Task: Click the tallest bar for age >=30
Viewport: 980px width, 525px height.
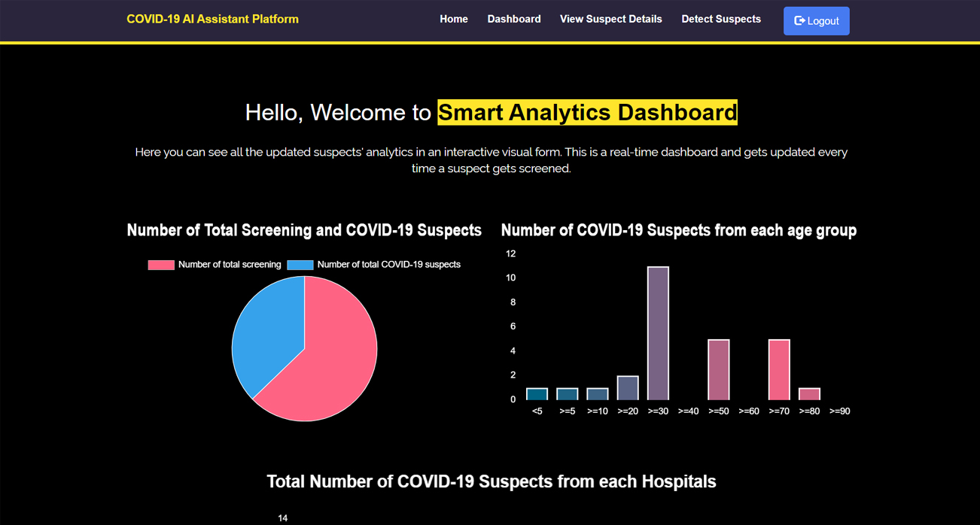Action: coord(658,333)
